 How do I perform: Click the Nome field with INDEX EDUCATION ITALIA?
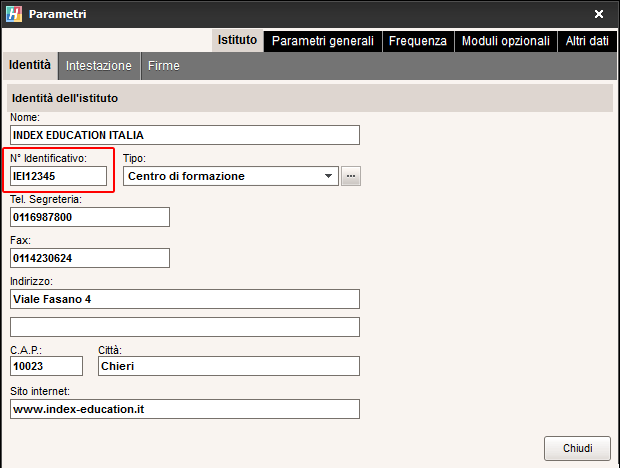[185, 135]
